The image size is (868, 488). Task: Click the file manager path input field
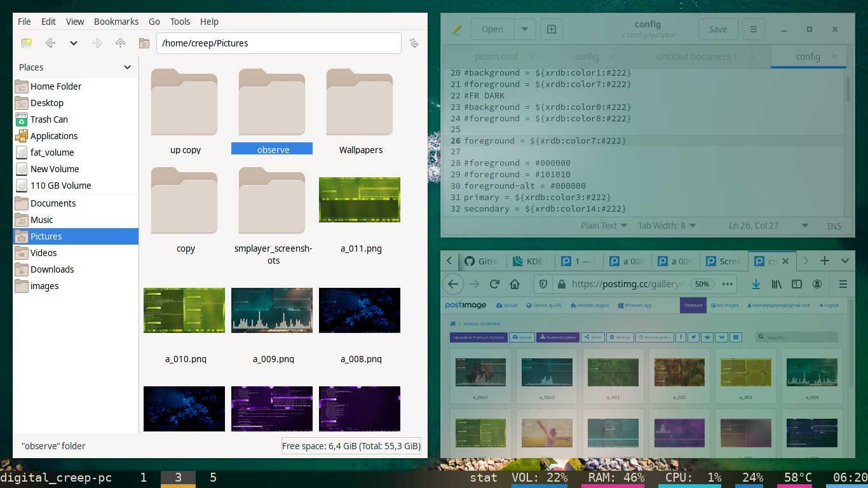coord(279,43)
